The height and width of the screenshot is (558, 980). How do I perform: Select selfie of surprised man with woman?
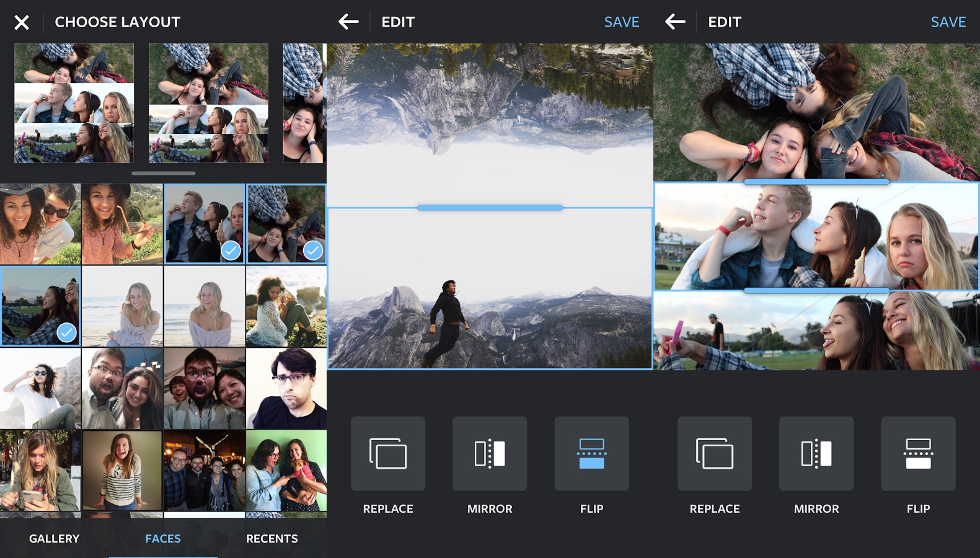[x=122, y=388]
